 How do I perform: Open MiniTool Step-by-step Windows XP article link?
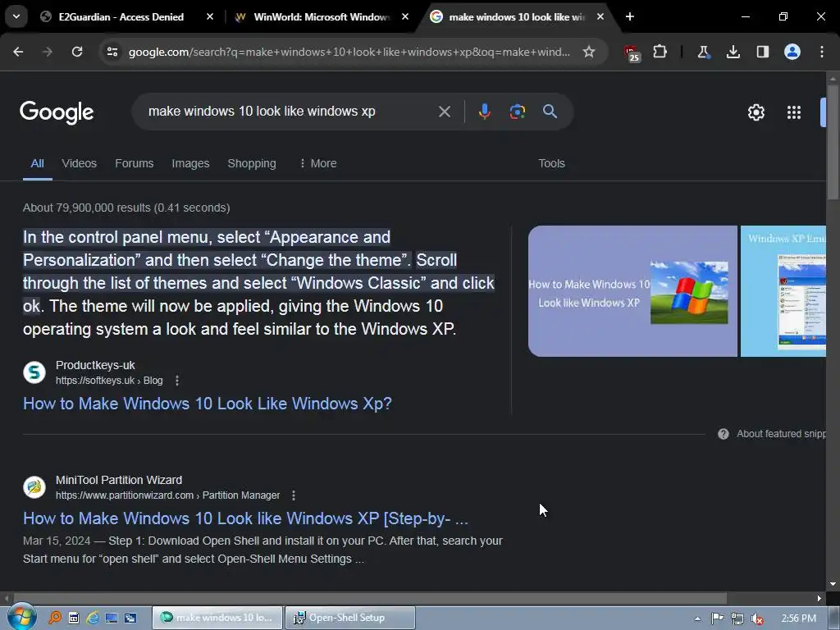point(245,518)
